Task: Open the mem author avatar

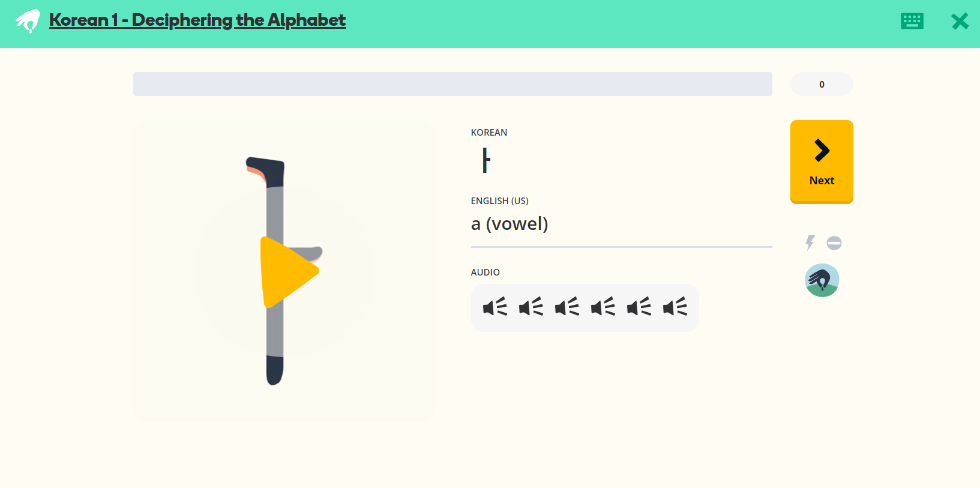Action: coord(822,280)
